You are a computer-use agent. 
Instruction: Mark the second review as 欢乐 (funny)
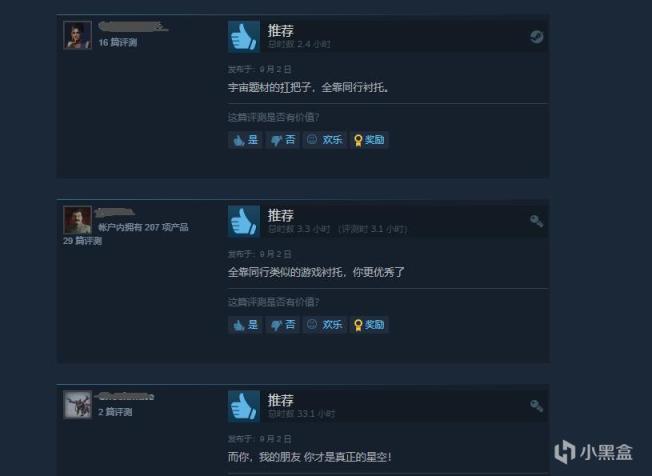point(325,325)
